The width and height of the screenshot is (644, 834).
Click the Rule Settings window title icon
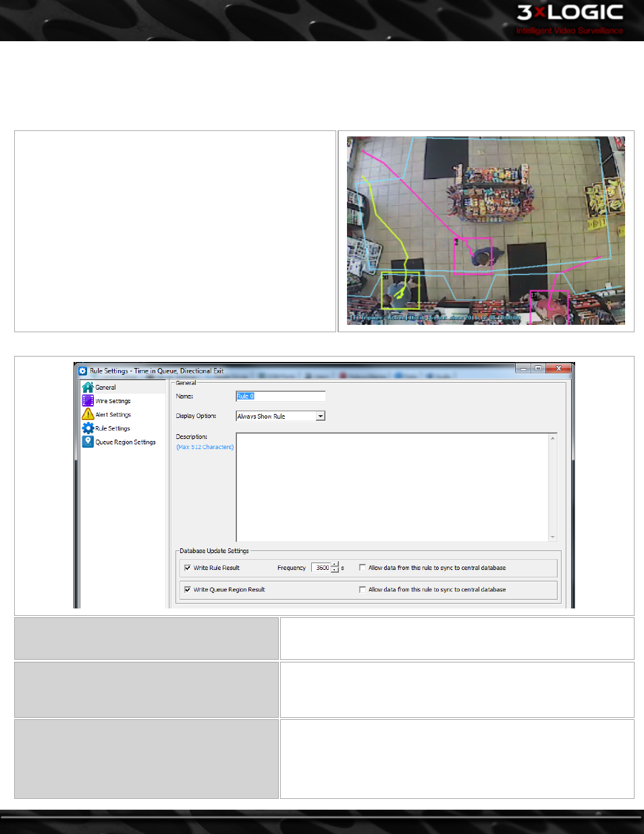tap(82, 371)
